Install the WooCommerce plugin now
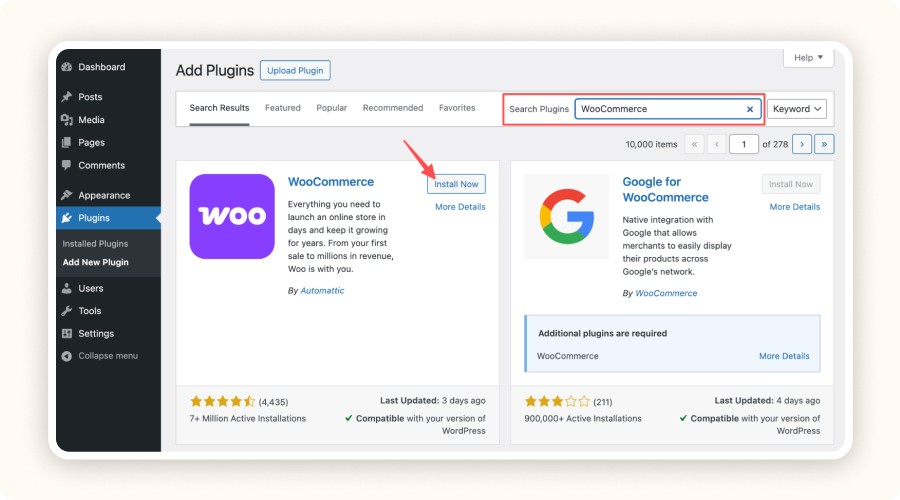The height and width of the screenshot is (500, 900). [456, 184]
